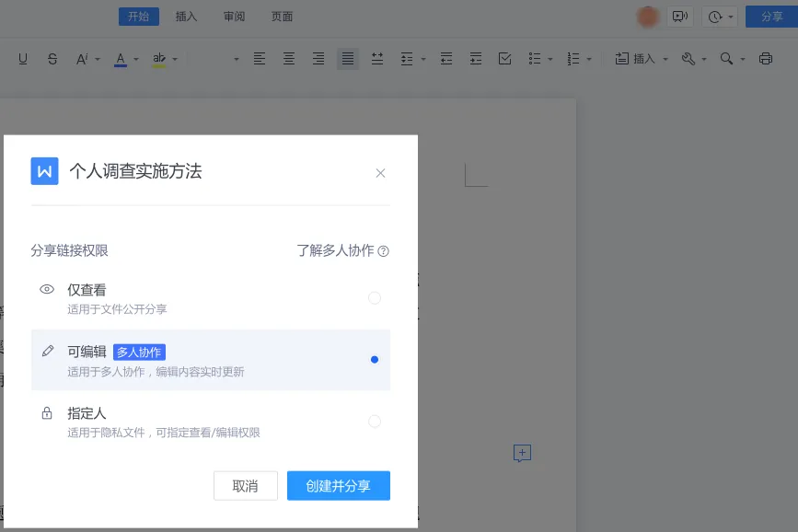The height and width of the screenshot is (532, 798).
Task: Expand the Insert dropdown arrow
Action: 665,60
